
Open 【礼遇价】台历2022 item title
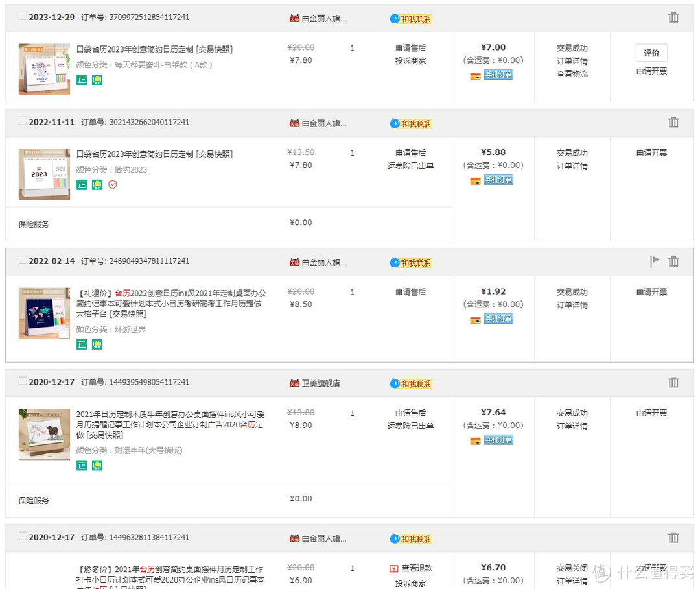pyautogui.click(x=171, y=304)
